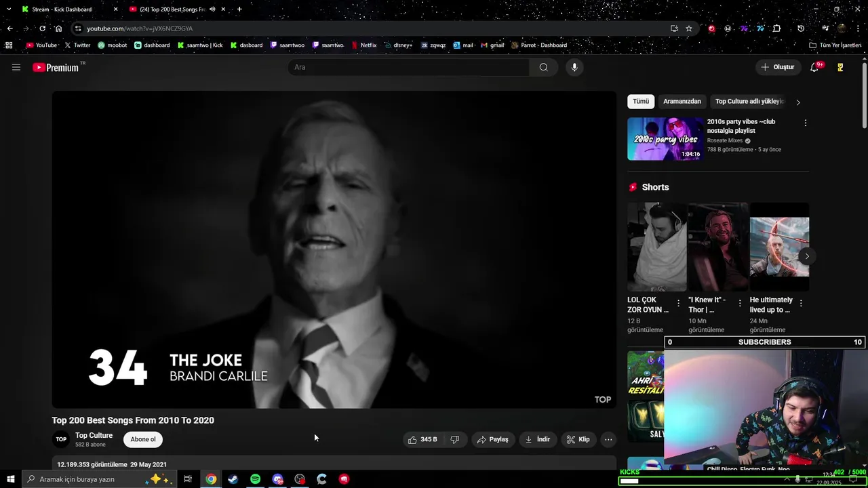Reload the page in Chrome
Image resolution: width=868 pixels, height=488 pixels.
click(x=42, y=28)
